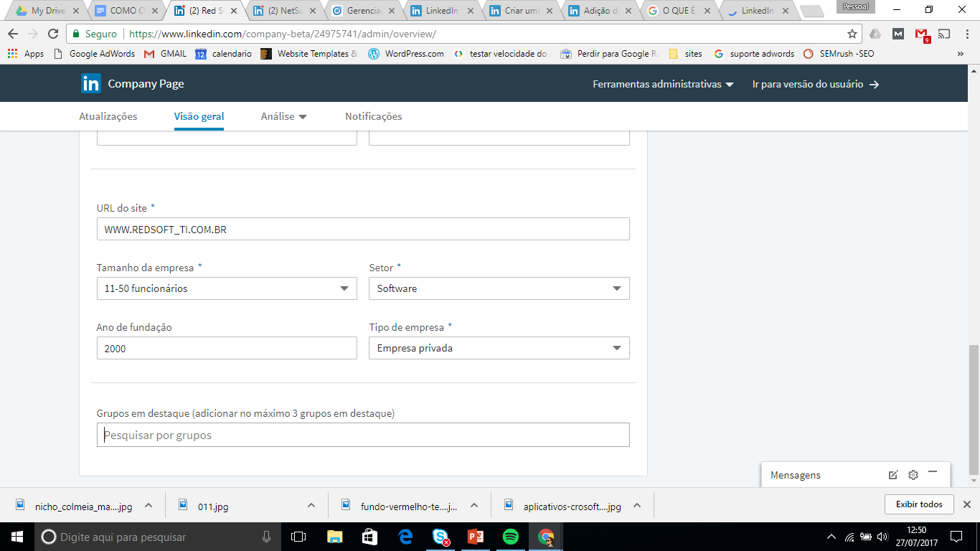980x551 pixels.
Task: Open the suporte adwords bookmark
Action: [755, 54]
